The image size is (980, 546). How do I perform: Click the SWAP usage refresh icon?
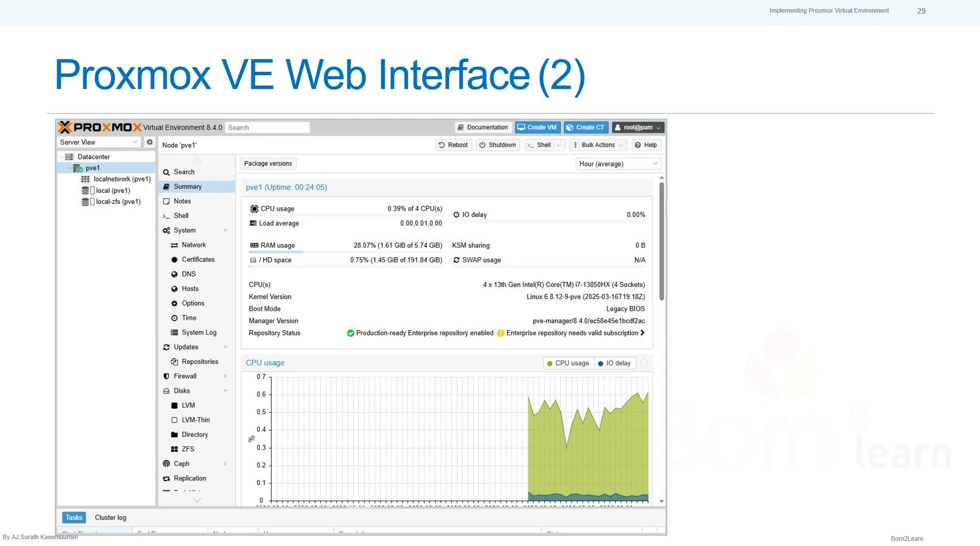point(456,260)
